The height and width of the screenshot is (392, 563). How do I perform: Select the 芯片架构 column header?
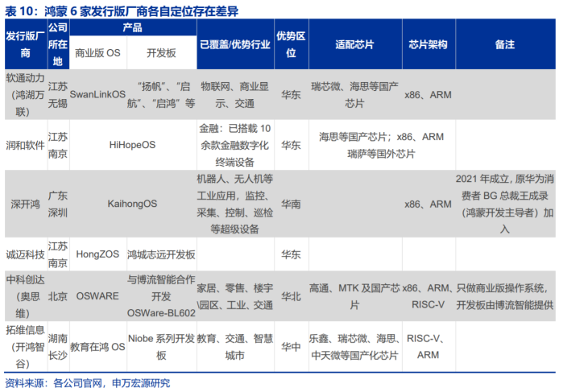coord(428,44)
